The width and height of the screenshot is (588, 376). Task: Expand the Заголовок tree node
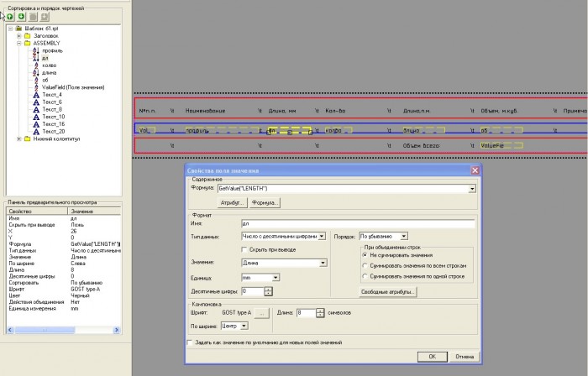(19, 36)
